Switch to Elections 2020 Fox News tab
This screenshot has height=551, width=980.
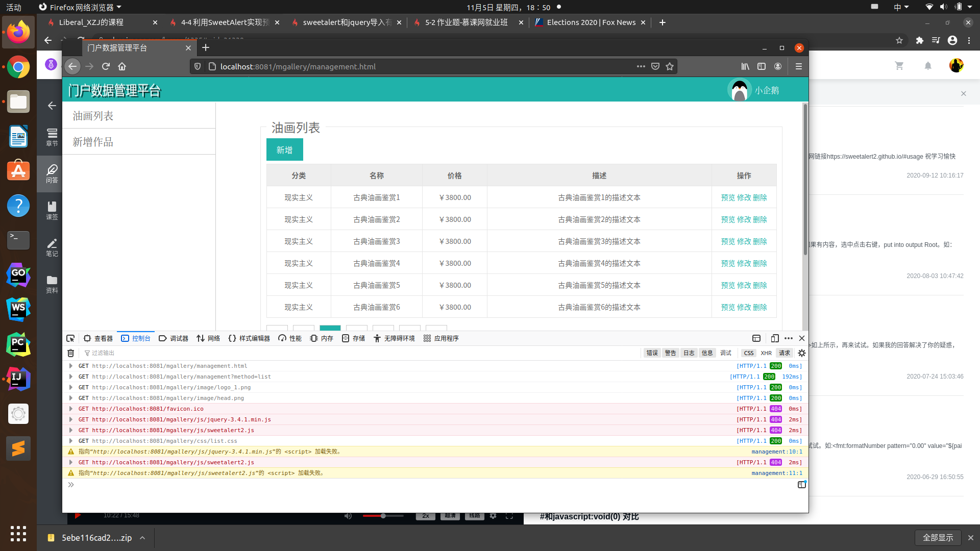point(591,22)
